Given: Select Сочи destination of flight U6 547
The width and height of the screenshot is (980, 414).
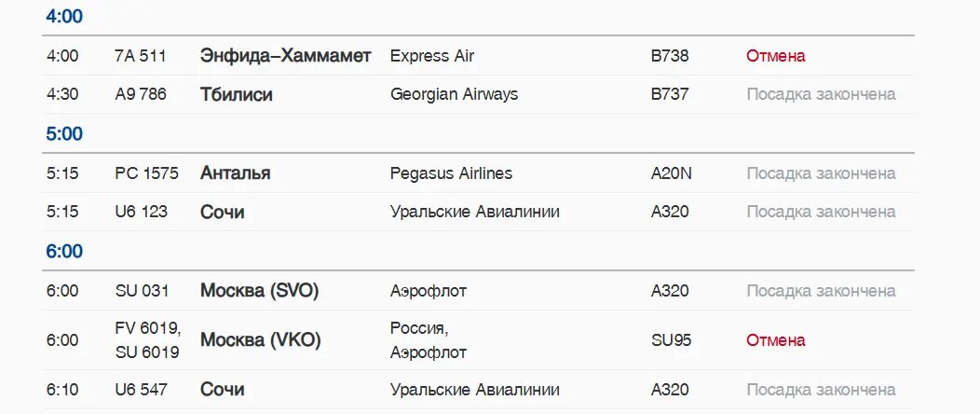Looking at the screenshot, I should [222, 390].
